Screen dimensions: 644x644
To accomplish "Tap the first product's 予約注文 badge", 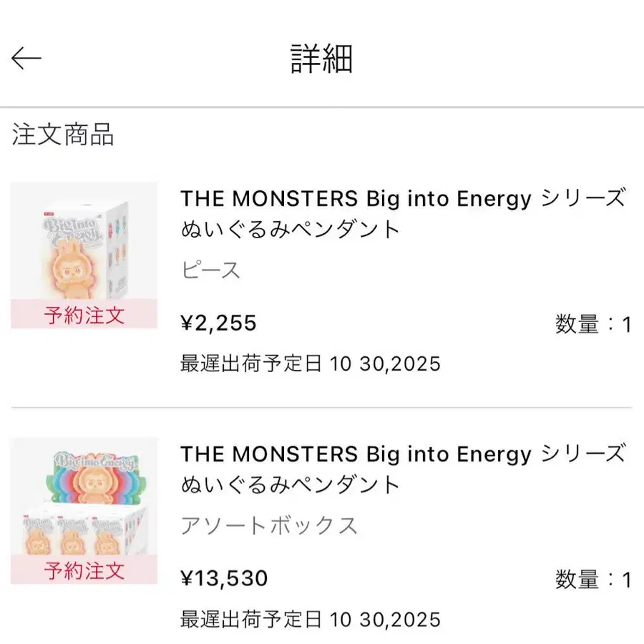I will click(84, 314).
